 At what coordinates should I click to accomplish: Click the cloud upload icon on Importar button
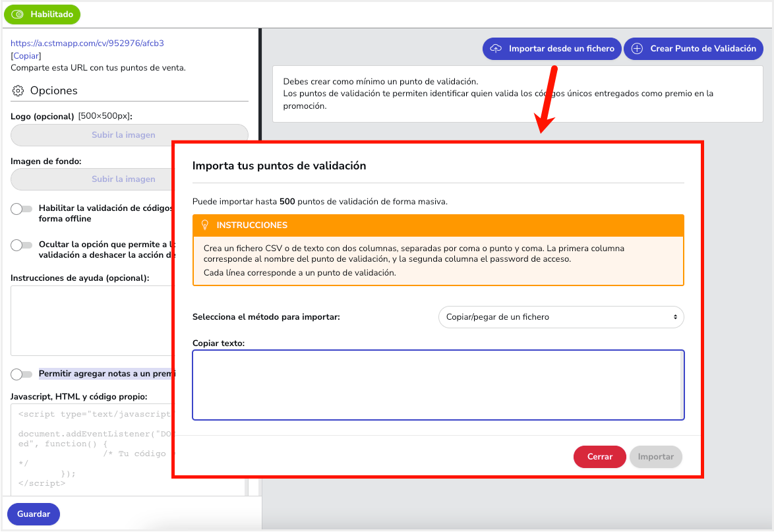point(496,48)
